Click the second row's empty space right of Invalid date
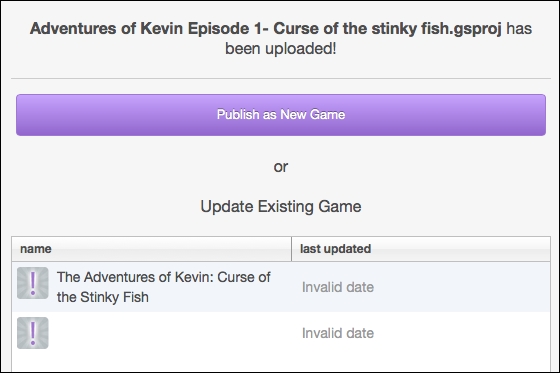Viewport: 560px width, 373px height. point(462,333)
